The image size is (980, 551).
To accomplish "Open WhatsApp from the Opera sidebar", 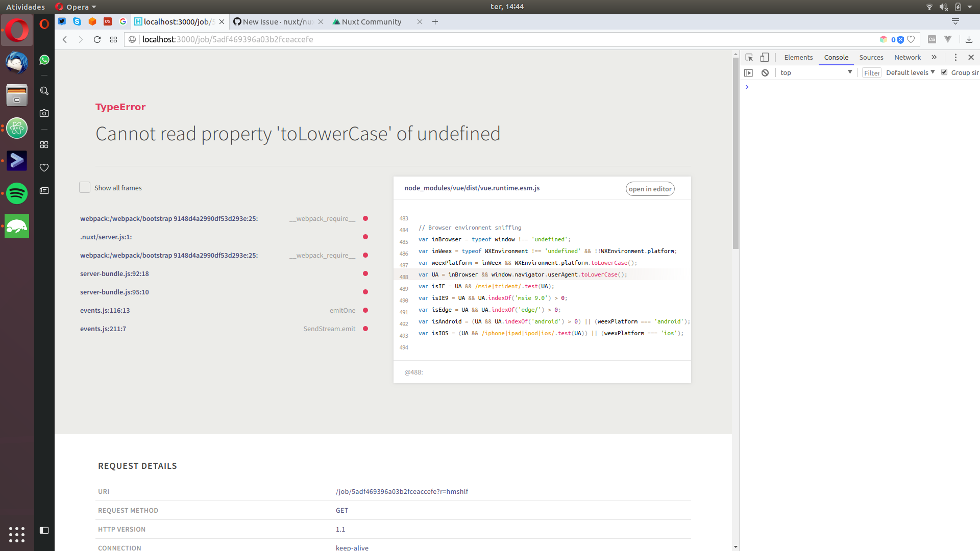I will (x=44, y=60).
